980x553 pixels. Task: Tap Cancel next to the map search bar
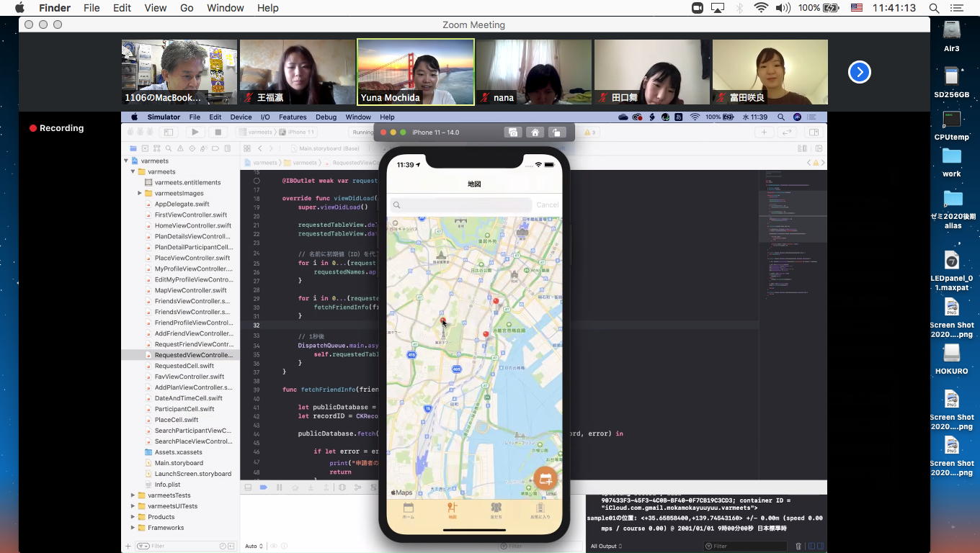click(x=547, y=205)
